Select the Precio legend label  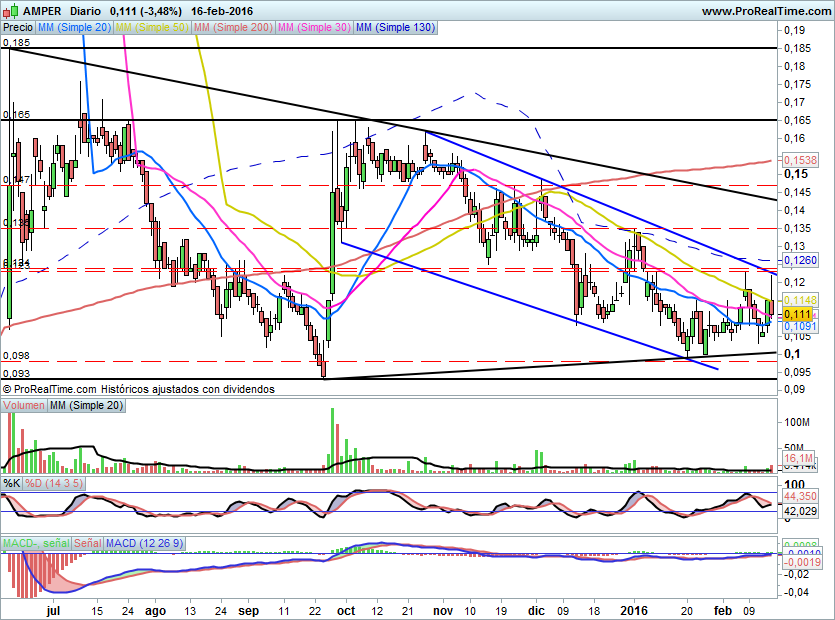pos(16,29)
